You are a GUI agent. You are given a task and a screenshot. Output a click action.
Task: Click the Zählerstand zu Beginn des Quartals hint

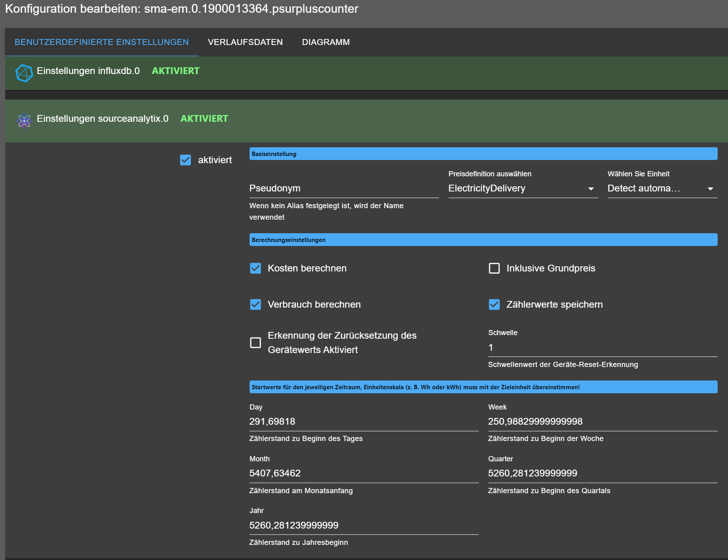coord(549,491)
